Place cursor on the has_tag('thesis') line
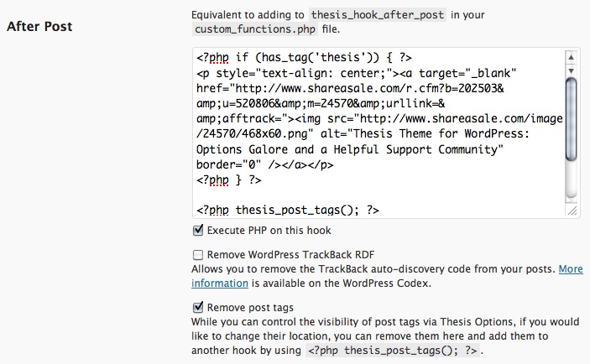The width and height of the screenshot is (590, 364). point(304,58)
